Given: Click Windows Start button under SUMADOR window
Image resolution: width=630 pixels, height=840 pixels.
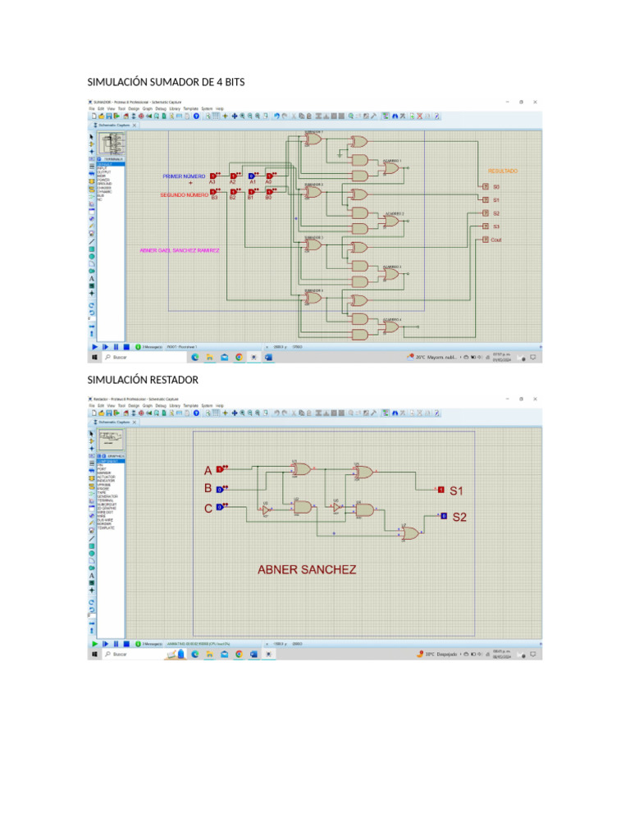Looking at the screenshot, I should click(95, 358).
